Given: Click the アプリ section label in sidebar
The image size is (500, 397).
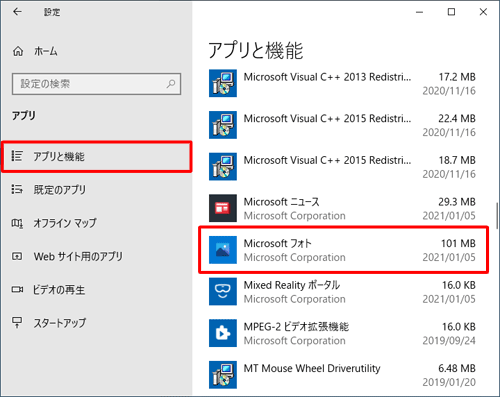Looking at the screenshot, I should tap(24, 116).
